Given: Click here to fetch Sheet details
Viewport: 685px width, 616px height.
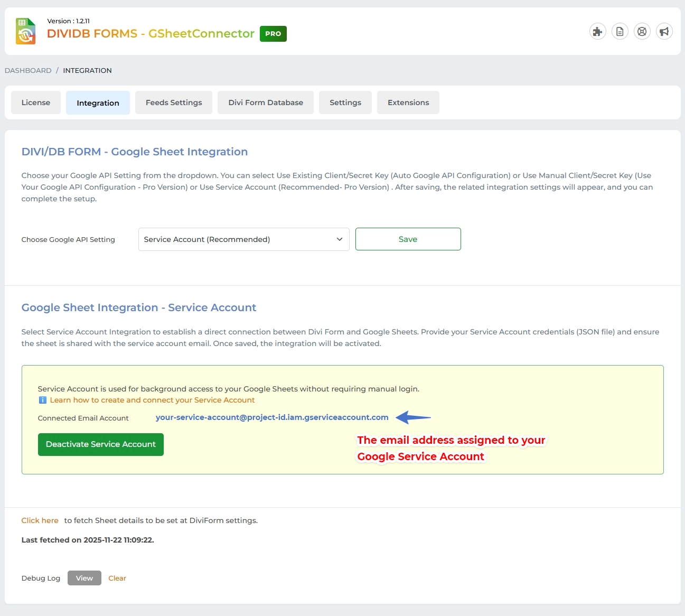Looking at the screenshot, I should click(x=40, y=520).
